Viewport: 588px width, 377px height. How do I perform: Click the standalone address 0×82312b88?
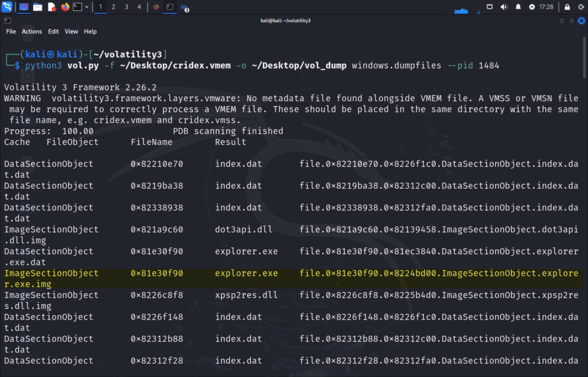157,339
